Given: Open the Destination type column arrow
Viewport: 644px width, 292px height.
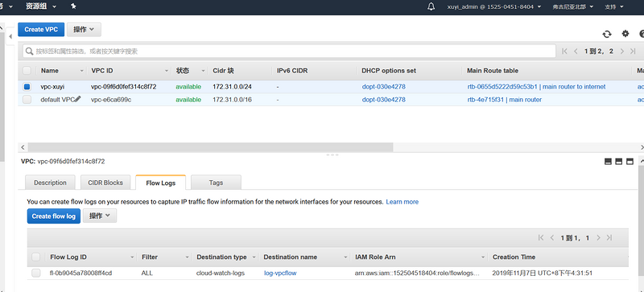Looking at the screenshot, I should pos(254,257).
